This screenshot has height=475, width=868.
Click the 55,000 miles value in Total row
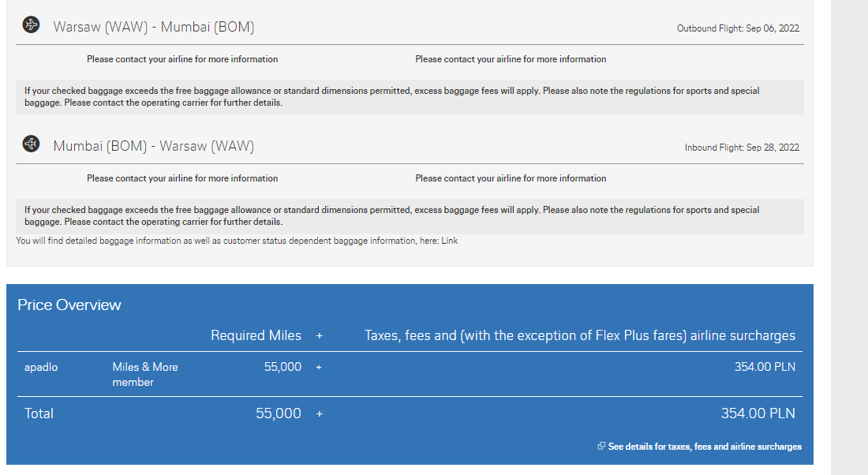279,413
